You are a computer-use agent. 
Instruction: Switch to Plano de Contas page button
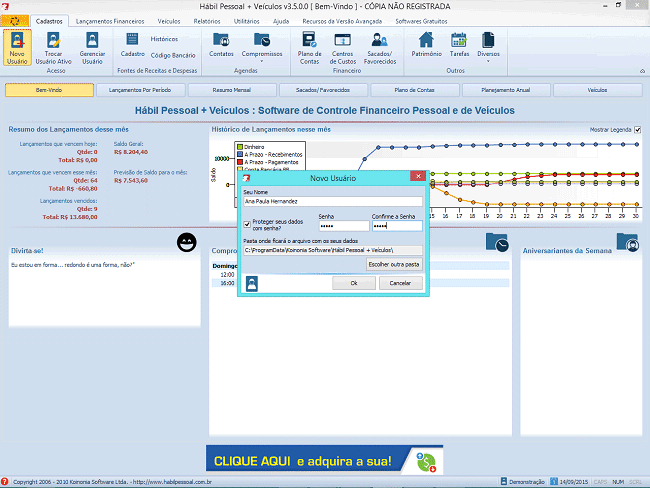(x=415, y=90)
